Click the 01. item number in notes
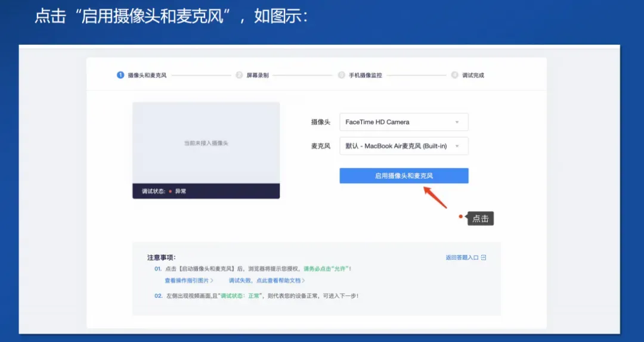This screenshot has width=644, height=342. click(x=158, y=269)
